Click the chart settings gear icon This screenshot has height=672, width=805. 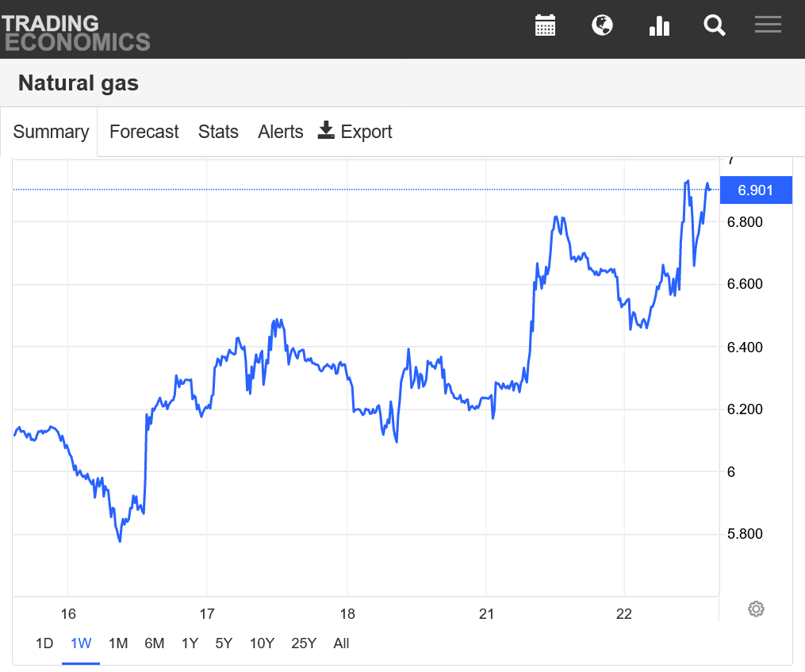point(756,609)
